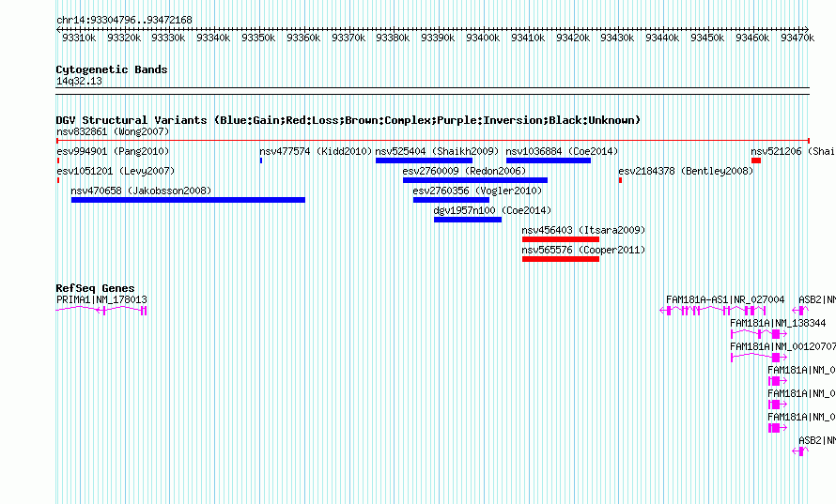The image size is (836, 504).
Task: Click the nsv565576 Cooper2011 red loss bar
Action: coord(561,259)
